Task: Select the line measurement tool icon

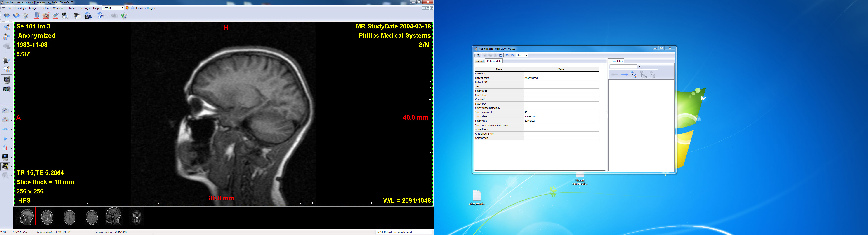Action: coord(5,110)
